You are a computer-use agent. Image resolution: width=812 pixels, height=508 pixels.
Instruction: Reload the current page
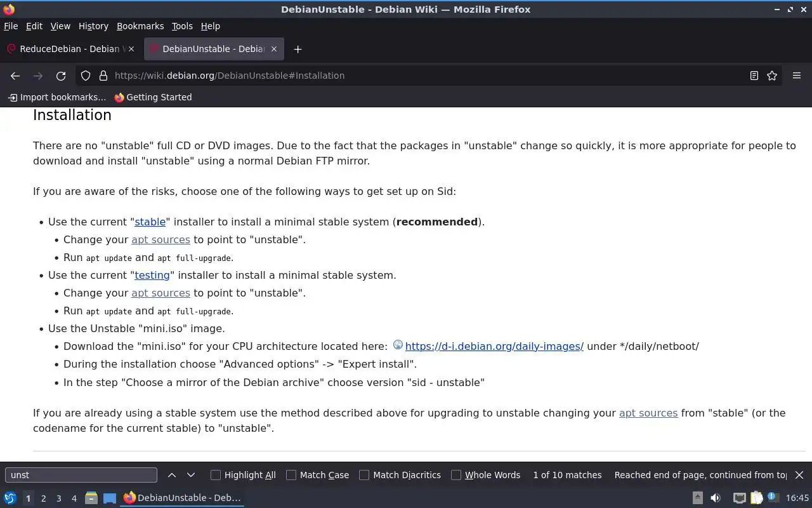[61, 76]
